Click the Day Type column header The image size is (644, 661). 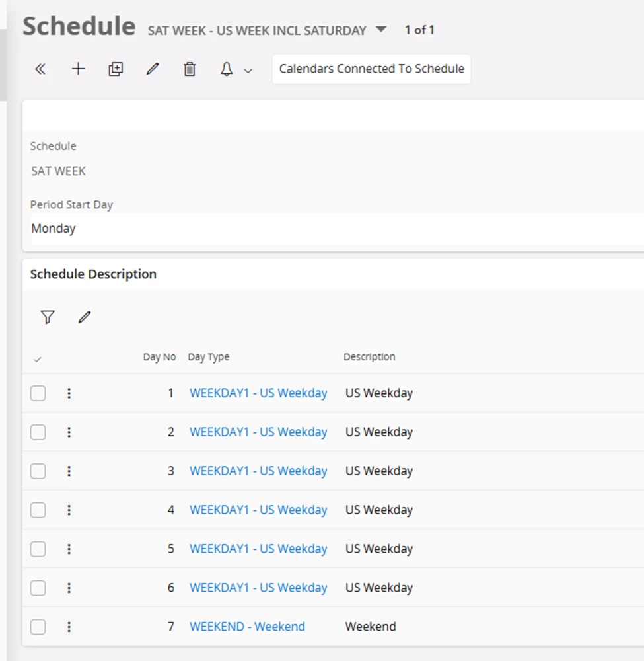pyautogui.click(x=209, y=357)
